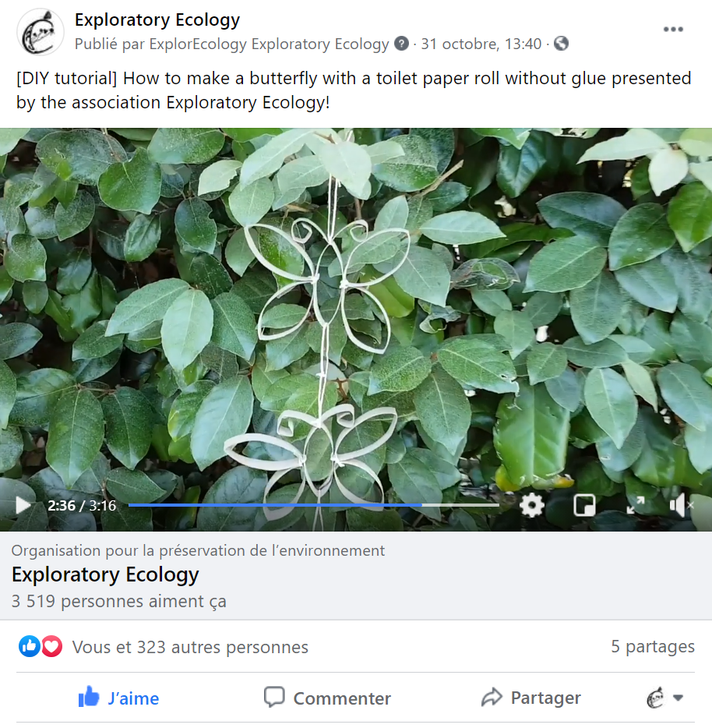Open the Exploratory Ecology page title link
The width and height of the screenshot is (712, 728).
[x=157, y=20]
